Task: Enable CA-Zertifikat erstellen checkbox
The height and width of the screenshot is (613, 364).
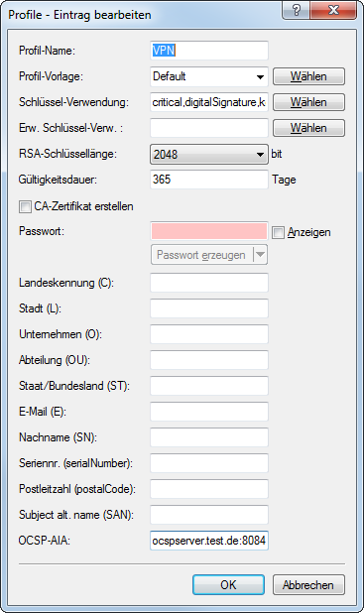Action: click(x=25, y=206)
